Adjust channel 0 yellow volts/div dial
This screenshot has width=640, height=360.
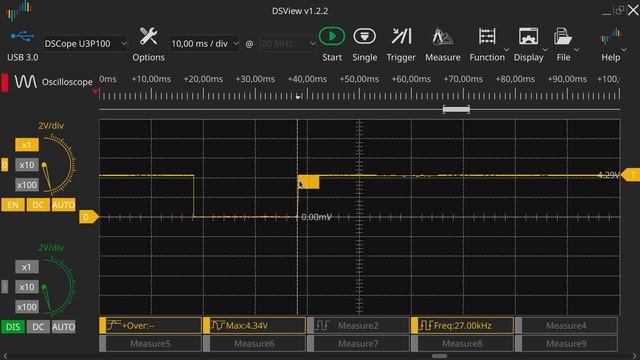(58, 165)
